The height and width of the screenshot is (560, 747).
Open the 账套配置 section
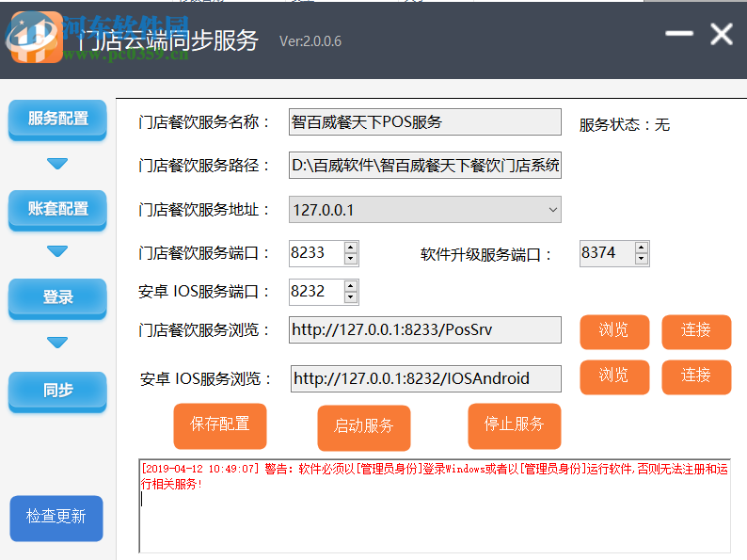pos(57,210)
